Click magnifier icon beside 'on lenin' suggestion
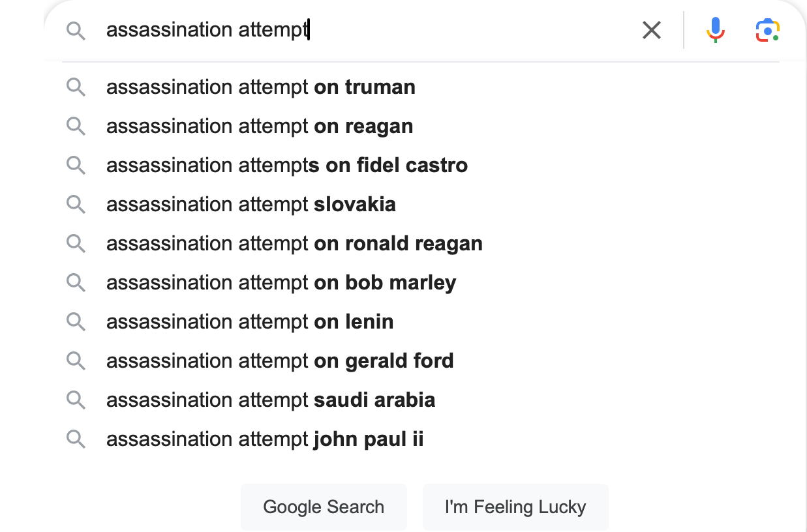This screenshot has width=807, height=532. 76,321
